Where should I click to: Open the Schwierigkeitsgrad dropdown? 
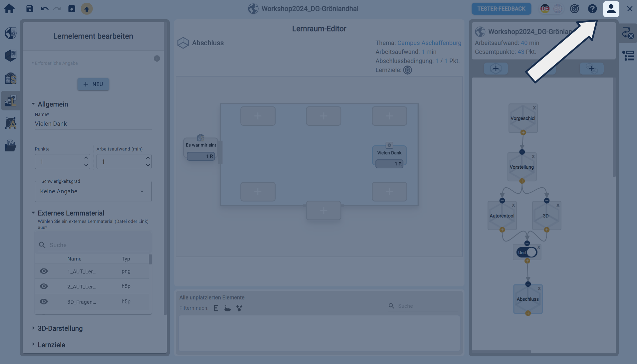(x=93, y=191)
